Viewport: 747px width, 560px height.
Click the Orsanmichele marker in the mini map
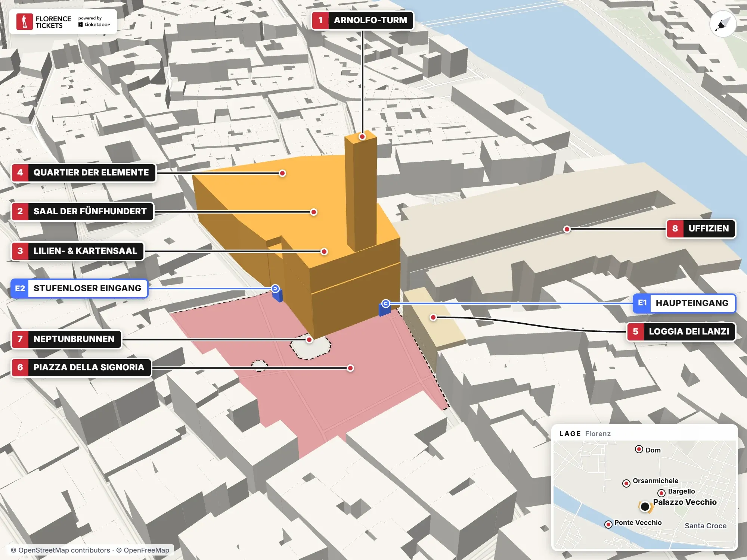(626, 483)
